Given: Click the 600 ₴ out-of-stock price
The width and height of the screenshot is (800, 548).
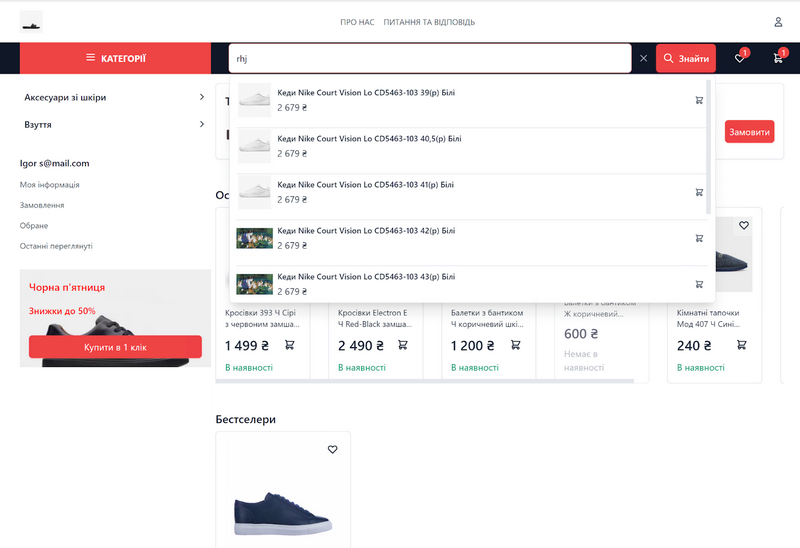Looking at the screenshot, I should (x=581, y=334).
